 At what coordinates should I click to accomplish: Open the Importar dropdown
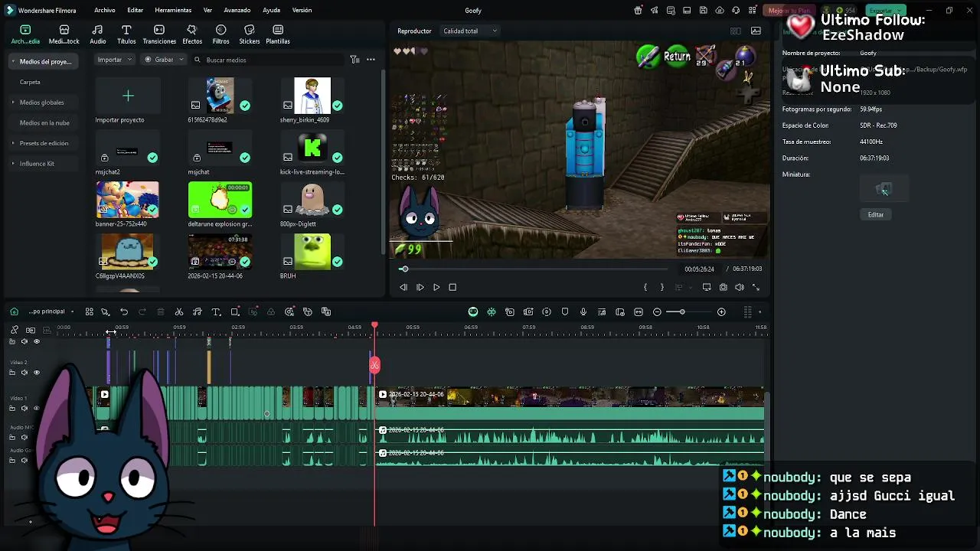(115, 60)
